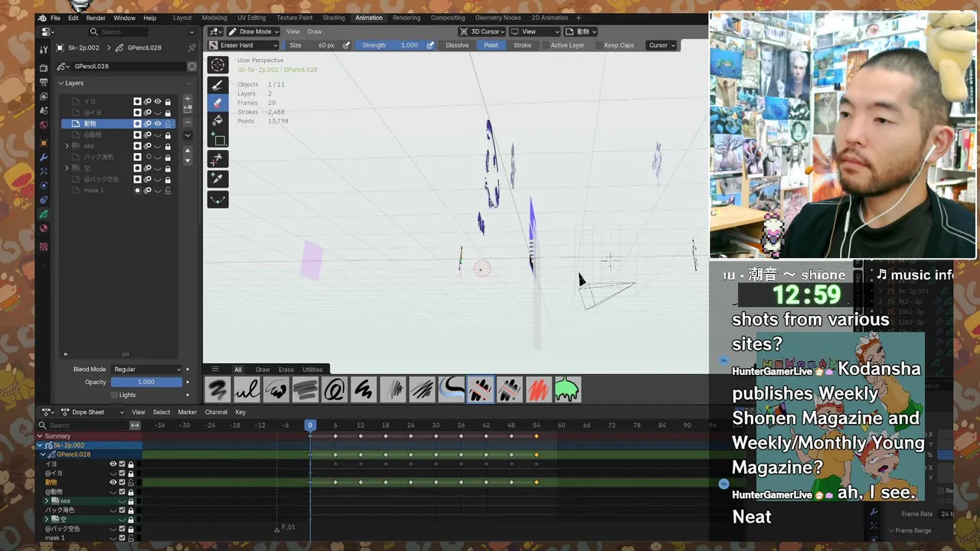
Task: Unlock the イヨ layer
Action: pos(168,101)
